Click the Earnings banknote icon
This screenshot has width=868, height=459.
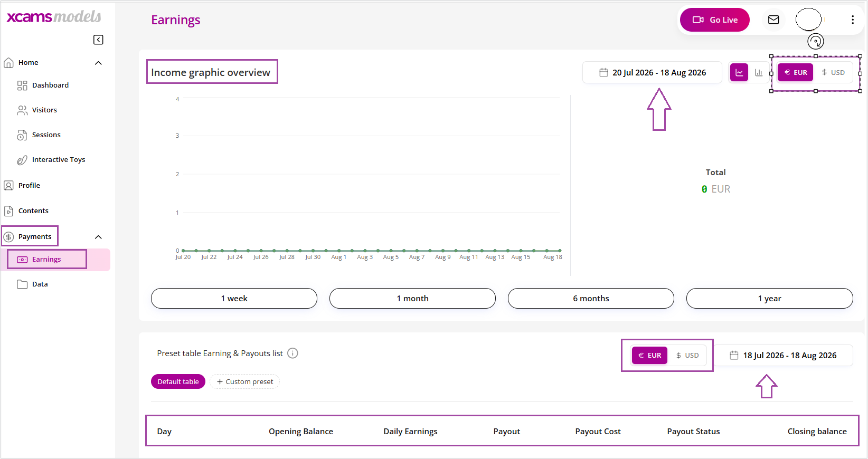pyautogui.click(x=22, y=260)
